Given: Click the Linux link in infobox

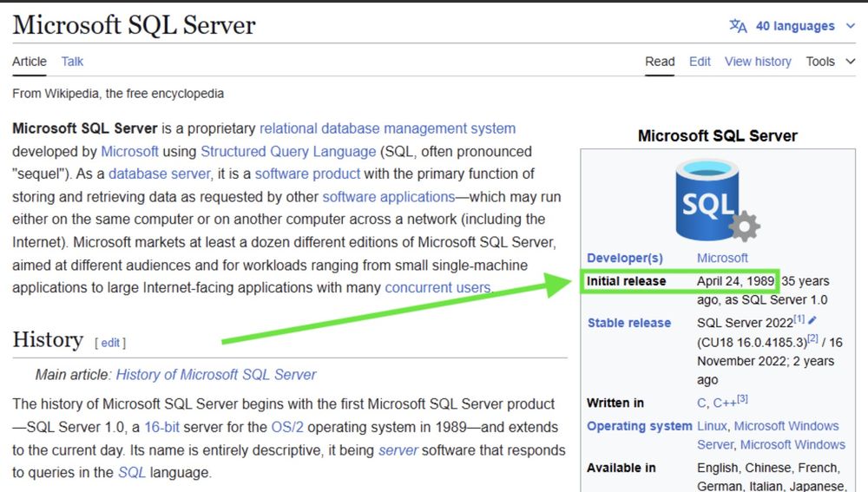Looking at the screenshot, I should 712,426.
